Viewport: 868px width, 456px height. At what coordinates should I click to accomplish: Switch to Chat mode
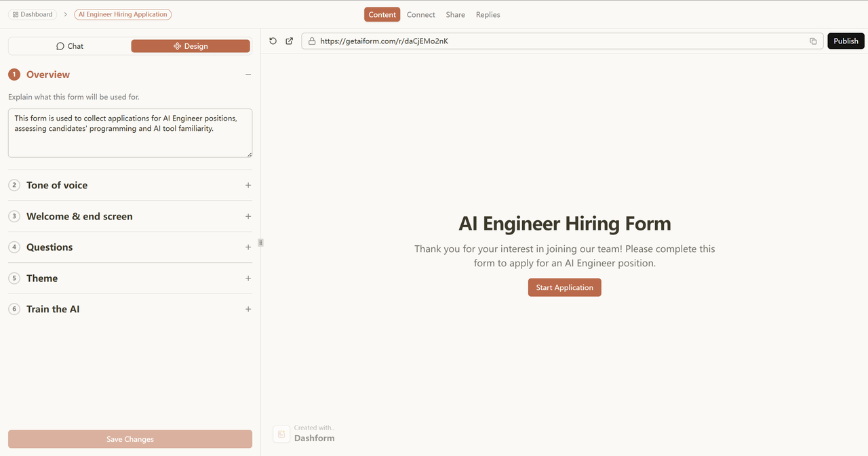pyautogui.click(x=70, y=46)
